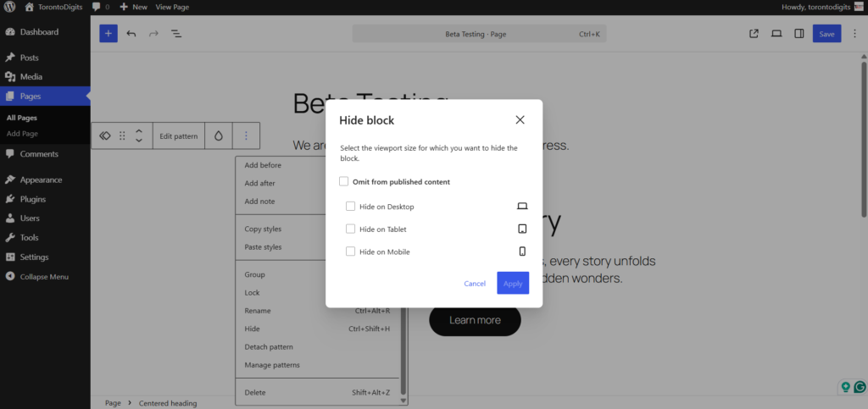Check Omit from published content
The height and width of the screenshot is (409, 868).
(x=344, y=181)
